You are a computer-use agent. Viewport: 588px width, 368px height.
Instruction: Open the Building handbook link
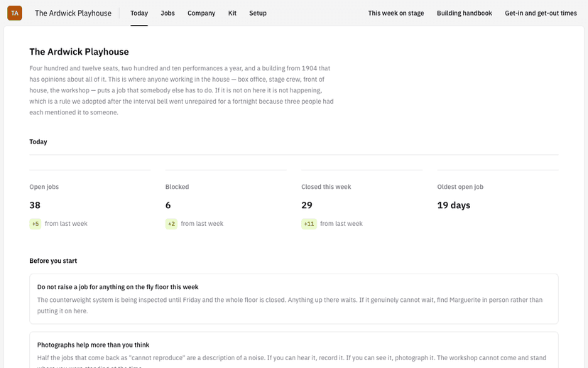coord(464,13)
